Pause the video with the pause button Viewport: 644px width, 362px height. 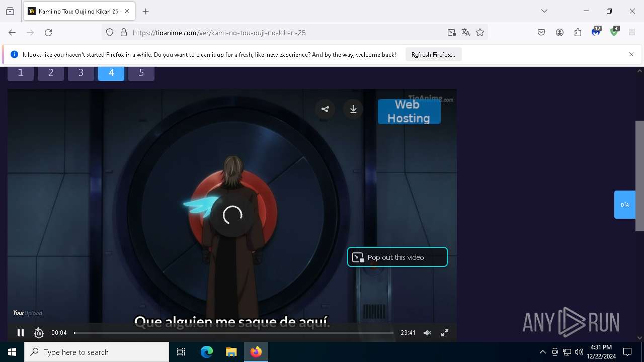(21, 333)
